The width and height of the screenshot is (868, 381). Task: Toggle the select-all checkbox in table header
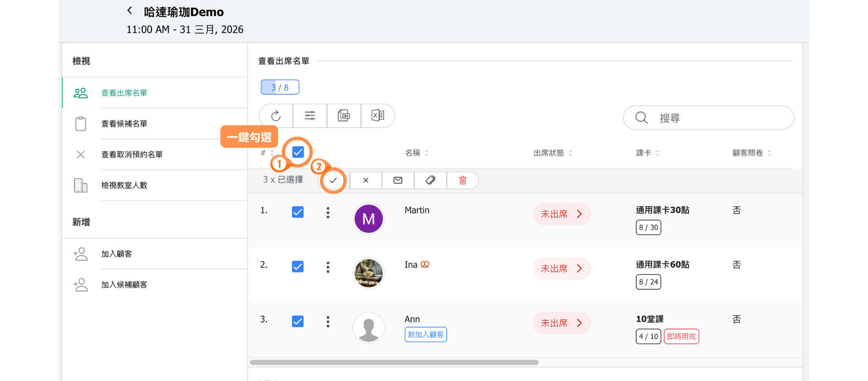coord(298,152)
